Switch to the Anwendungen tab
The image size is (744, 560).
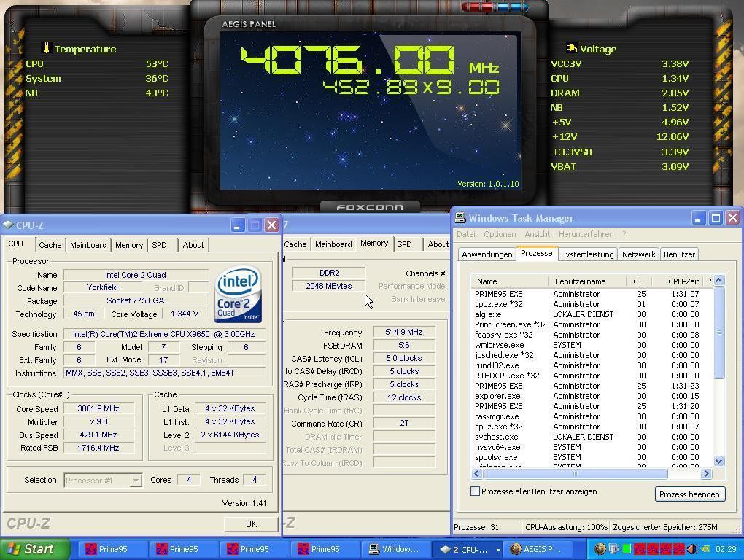(x=487, y=254)
